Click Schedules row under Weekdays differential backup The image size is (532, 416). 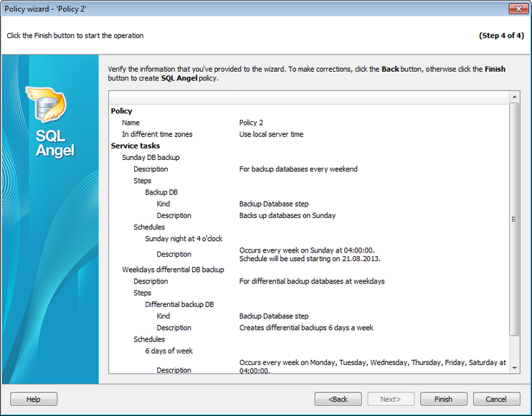tap(309, 339)
